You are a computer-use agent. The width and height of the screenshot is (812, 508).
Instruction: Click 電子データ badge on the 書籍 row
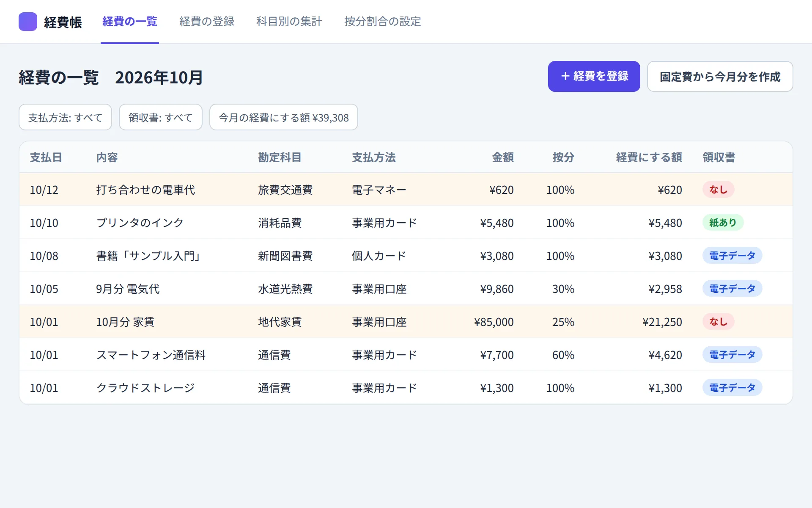coord(732,255)
